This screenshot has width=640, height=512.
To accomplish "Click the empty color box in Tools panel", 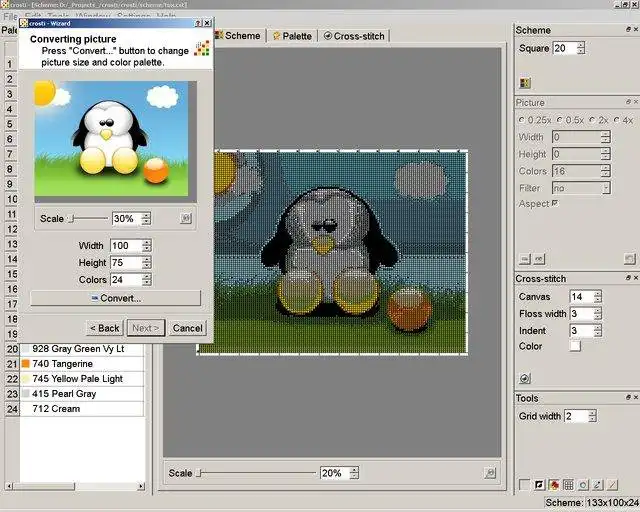I will (524, 485).
